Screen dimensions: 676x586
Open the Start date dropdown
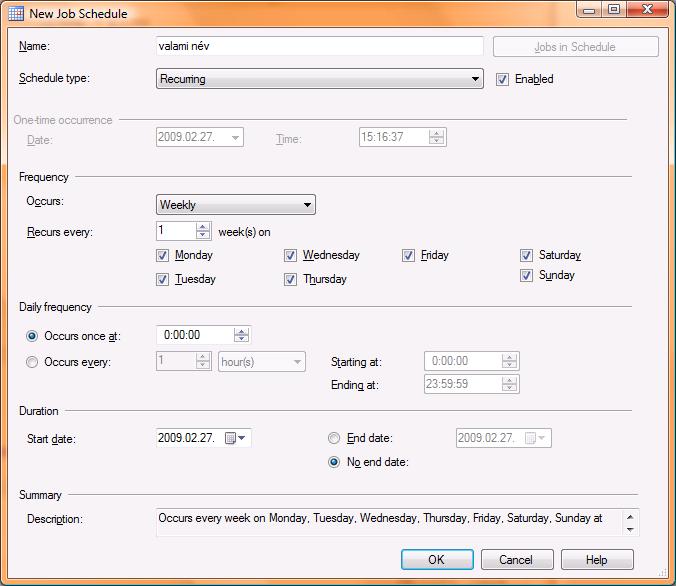click(x=242, y=438)
